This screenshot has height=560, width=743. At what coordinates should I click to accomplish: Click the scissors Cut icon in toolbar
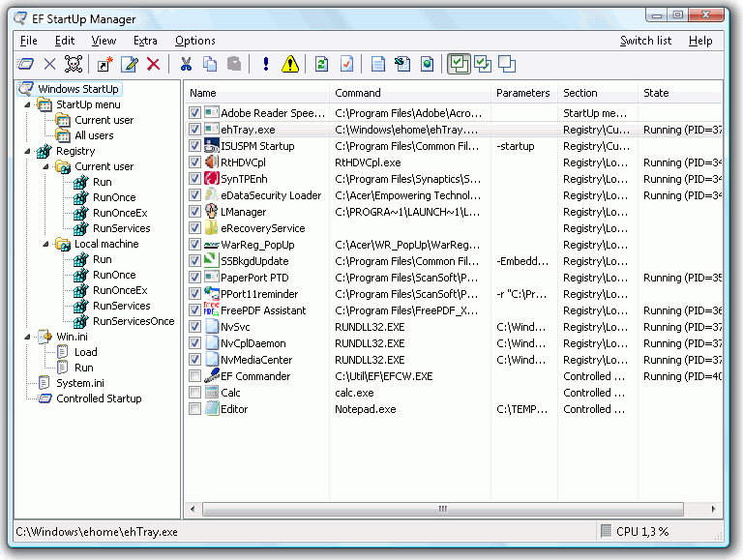[186, 65]
